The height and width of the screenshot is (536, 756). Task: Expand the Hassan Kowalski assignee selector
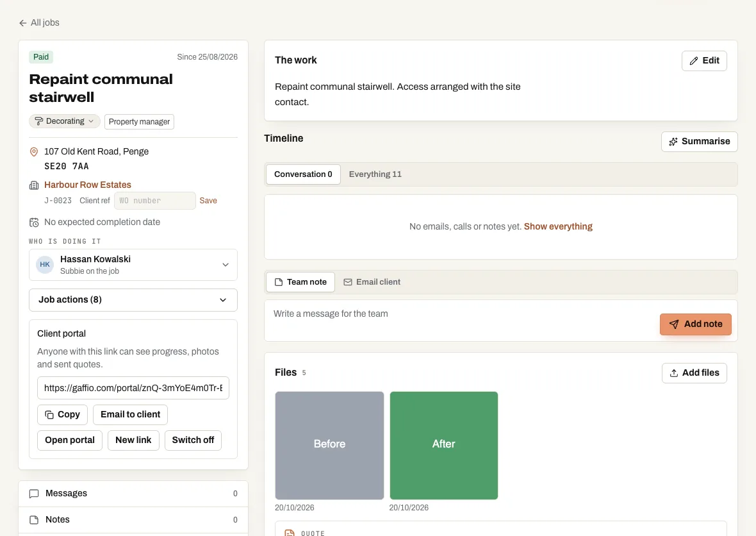click(x=133, y=265)
